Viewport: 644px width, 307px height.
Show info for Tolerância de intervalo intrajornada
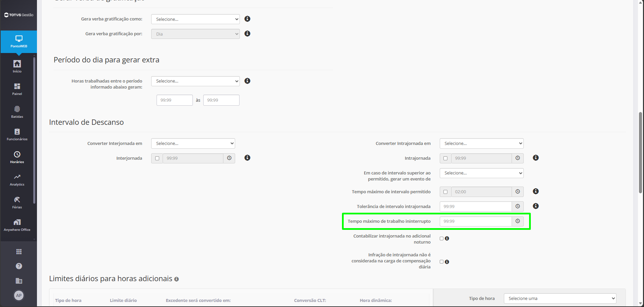[x=536, y=206]
